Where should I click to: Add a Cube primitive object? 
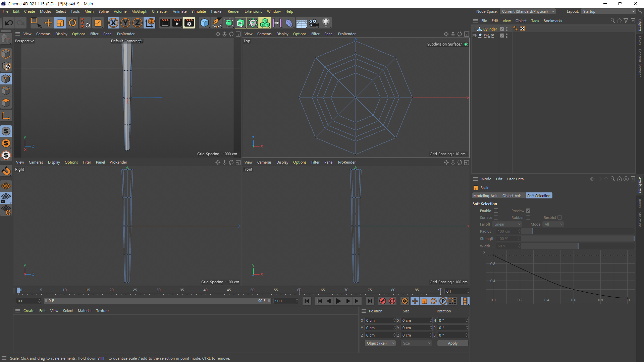tap(204, 23)
